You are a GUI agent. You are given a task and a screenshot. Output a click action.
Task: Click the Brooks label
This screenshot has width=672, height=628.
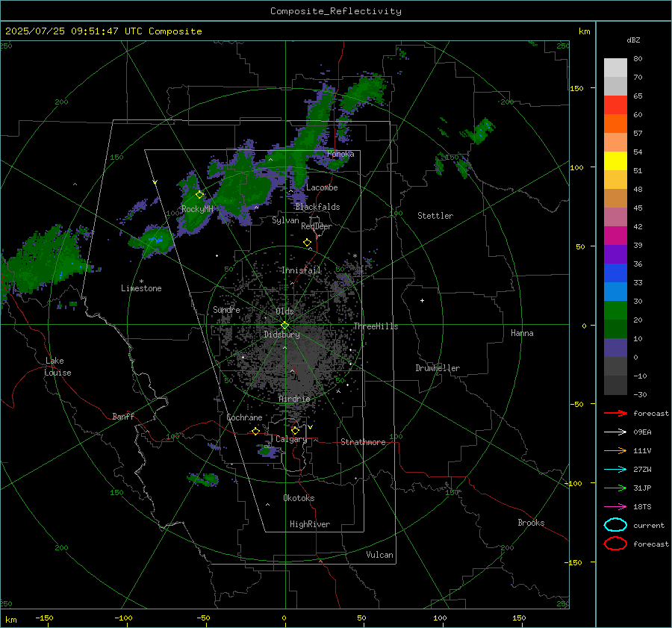coord(531,523)
